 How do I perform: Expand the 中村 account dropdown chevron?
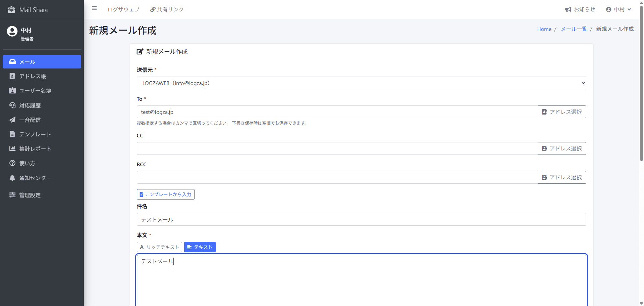click(629, 9)
